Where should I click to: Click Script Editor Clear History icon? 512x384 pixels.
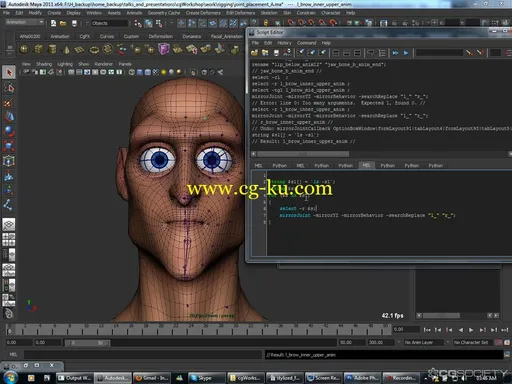[x=301, y=53]
